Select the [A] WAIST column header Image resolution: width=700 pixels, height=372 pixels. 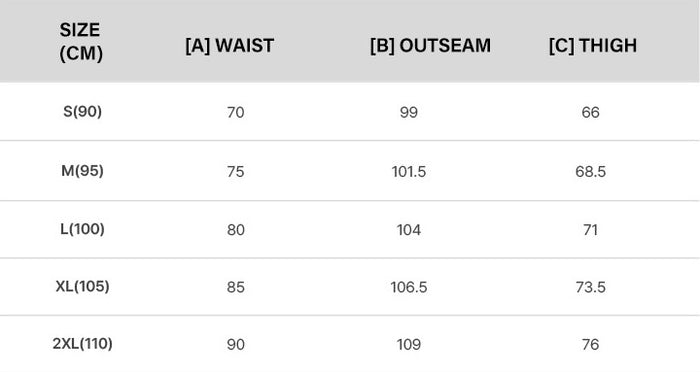coord(229,46)
